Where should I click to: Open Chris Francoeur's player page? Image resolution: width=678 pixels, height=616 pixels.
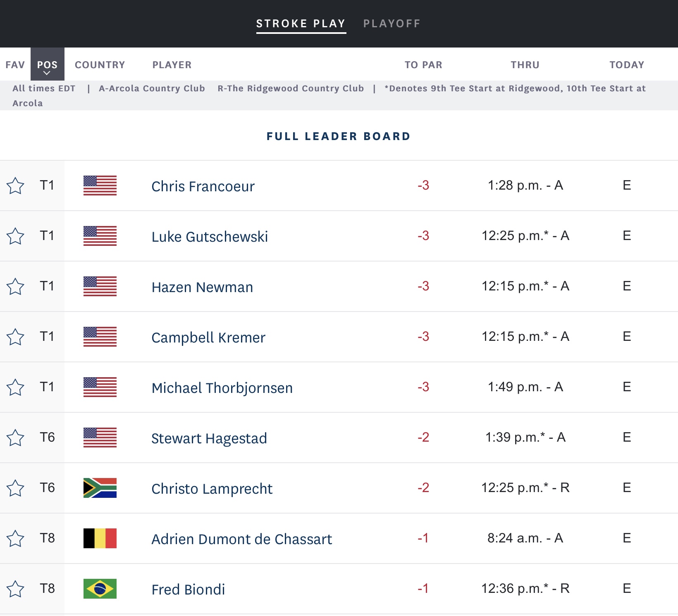point(203,186)
